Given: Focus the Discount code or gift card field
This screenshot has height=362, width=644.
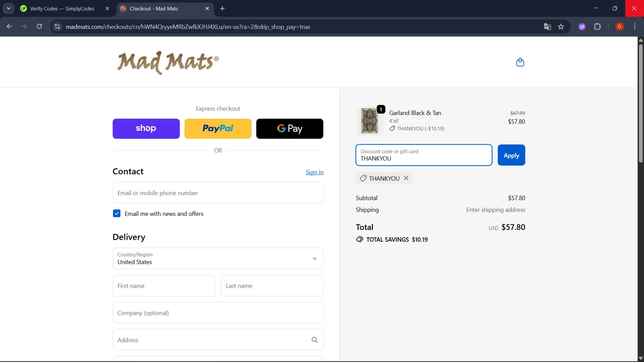Looking at the screenshot, I should (424, 155).
